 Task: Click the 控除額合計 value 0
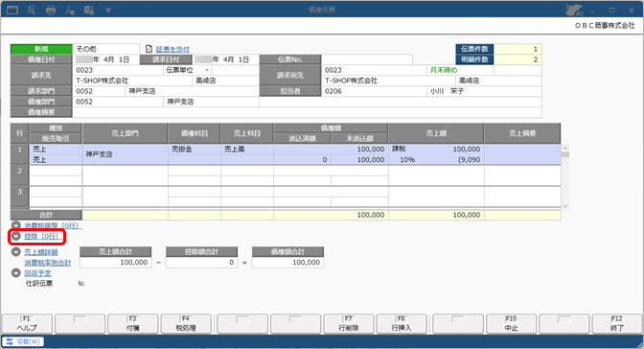coord(201,263)
